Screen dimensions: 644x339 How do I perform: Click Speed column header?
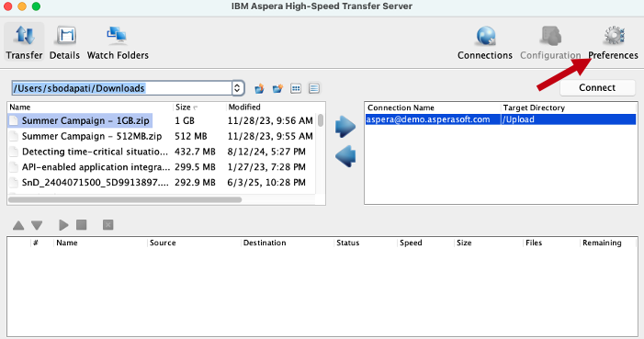click(x=411, y=243)
